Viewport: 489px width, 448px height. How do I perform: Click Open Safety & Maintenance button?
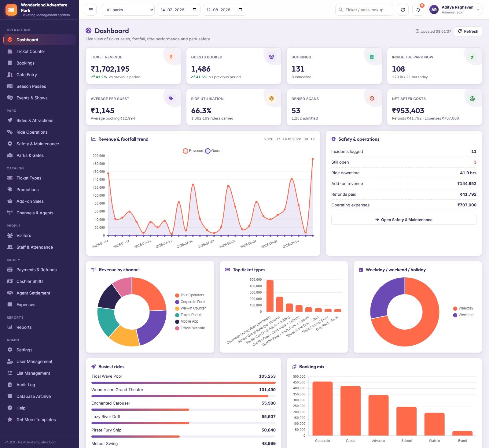[x=404, y=220]
